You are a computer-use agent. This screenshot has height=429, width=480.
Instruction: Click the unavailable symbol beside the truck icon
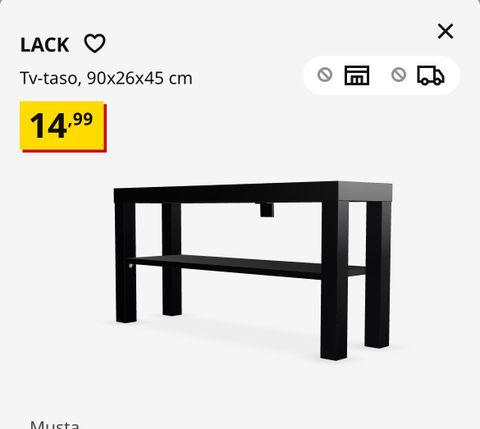(398, 75)
